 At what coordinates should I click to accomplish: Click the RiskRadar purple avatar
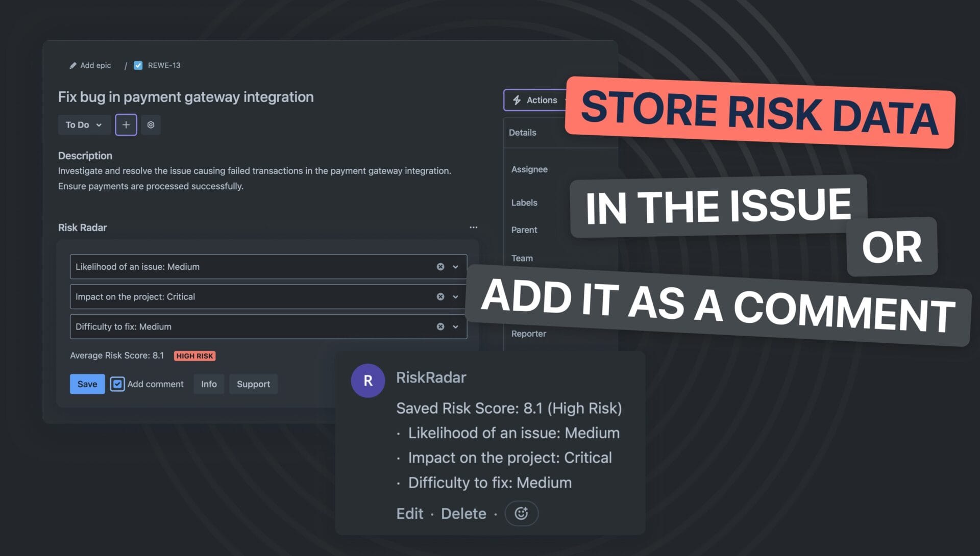coord(367,381)
